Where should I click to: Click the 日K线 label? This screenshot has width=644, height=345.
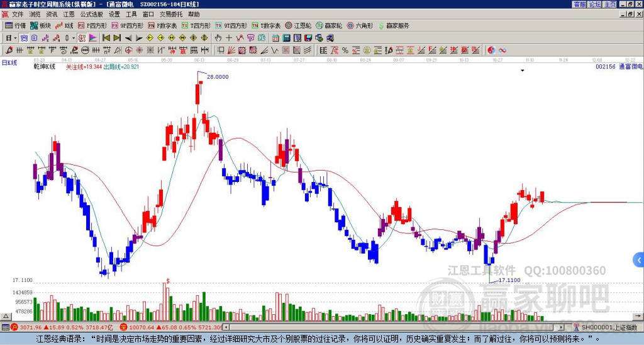[x=9, y=62]
